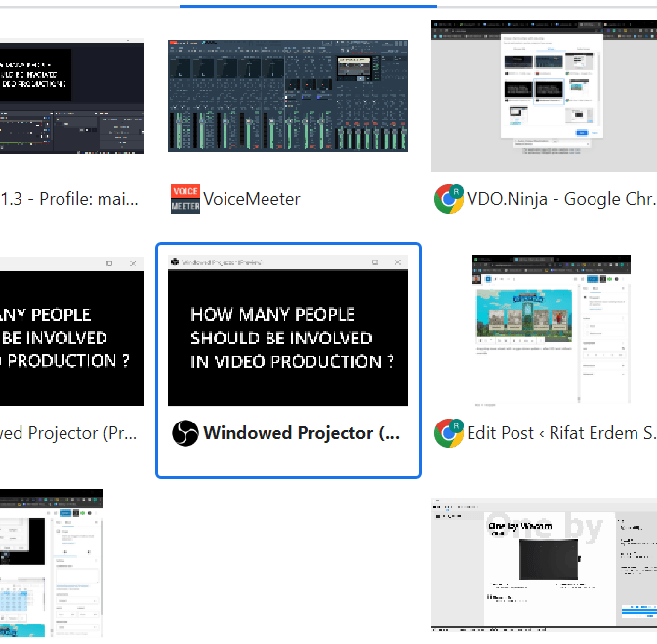Select the Edit Post Chrome window thumbnail
The width and height of the screenshot is (657, 644).
pyautogui.click(x=551, y=330)
